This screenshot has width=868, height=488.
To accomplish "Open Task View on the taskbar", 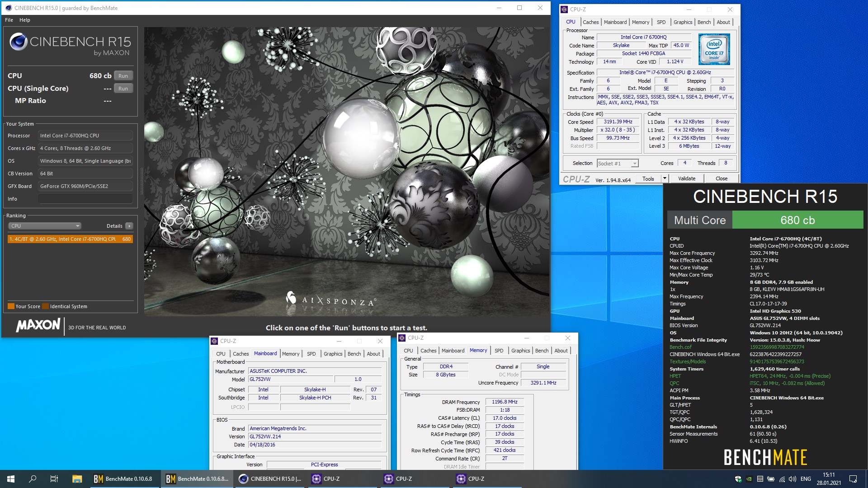I will [x=54, y=479].
